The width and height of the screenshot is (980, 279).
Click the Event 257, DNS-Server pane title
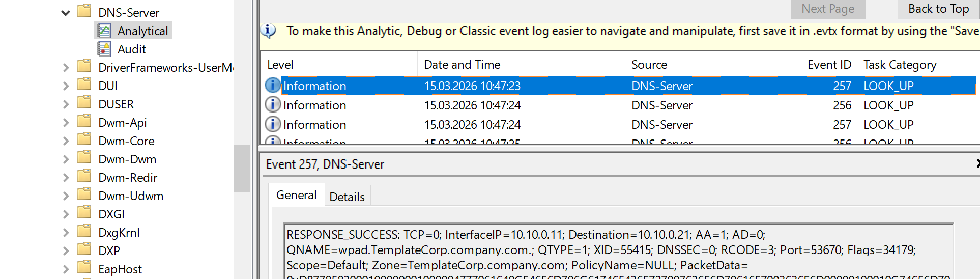click(325, 164)
